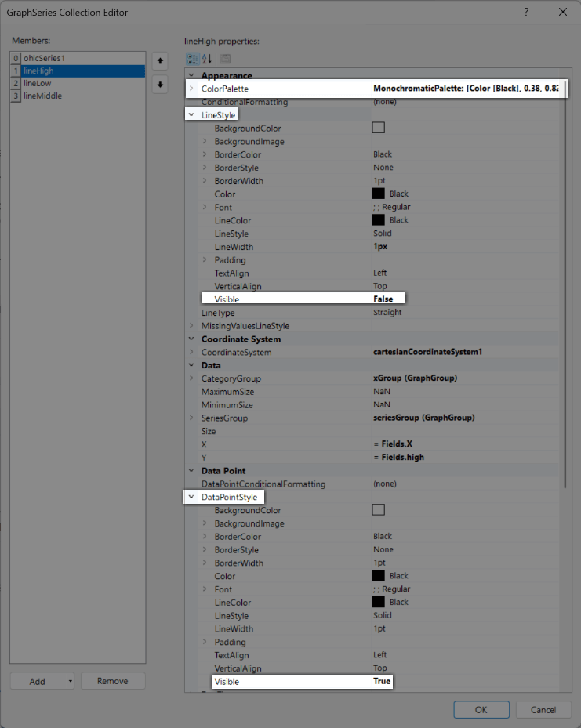Expand Padding under LineStyle
This screenshot has width=581, height=728.
pyautogui.click(x=205, y=259)
